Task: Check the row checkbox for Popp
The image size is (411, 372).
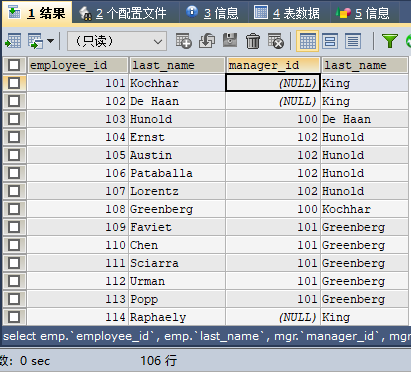Action: [14, 299]
